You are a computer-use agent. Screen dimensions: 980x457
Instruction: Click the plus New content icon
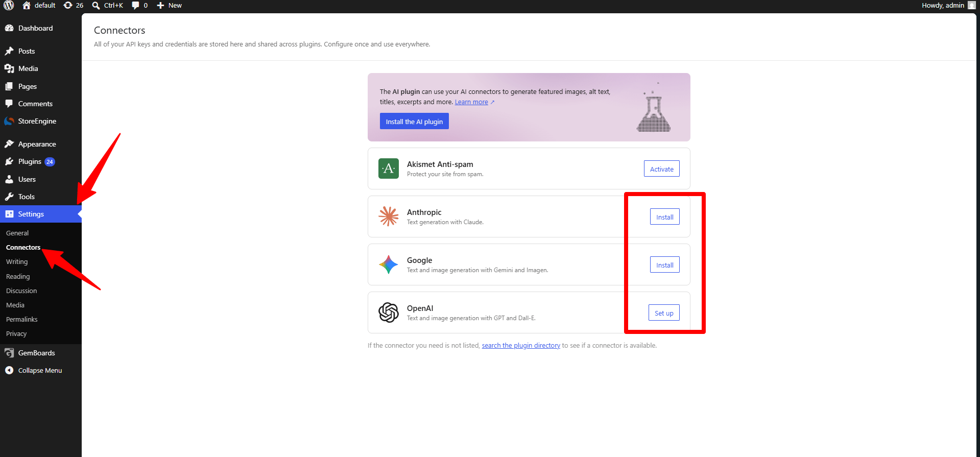[160, 5]
